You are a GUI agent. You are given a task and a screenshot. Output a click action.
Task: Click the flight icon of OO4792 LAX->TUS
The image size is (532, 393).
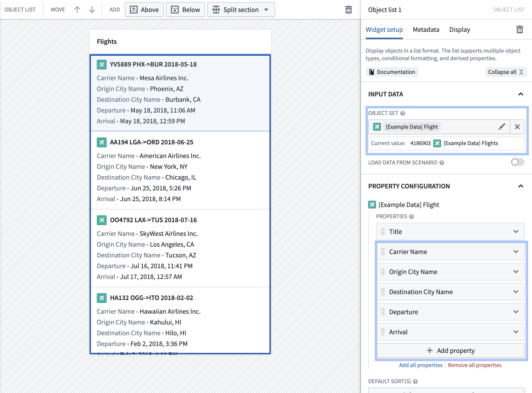tap(102, 220)
